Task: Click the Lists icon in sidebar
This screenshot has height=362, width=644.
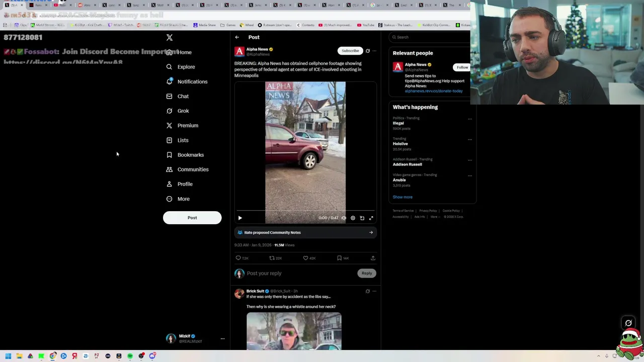Action: (x=169, y=140)
